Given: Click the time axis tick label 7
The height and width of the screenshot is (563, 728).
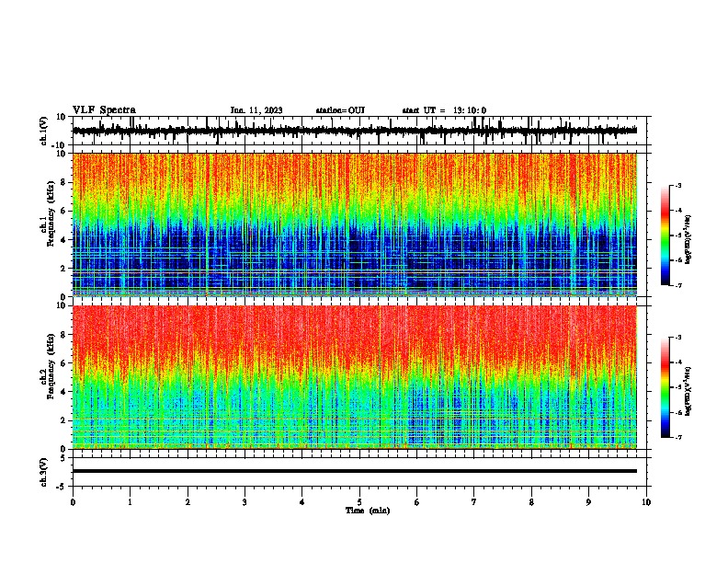Looking at the screenshot, I should (x=474, y=502).
